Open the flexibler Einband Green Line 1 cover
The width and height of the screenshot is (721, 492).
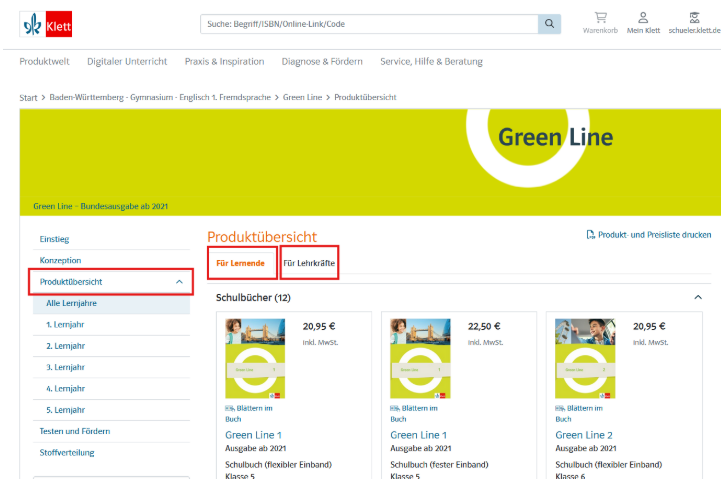tap(255, 359)
